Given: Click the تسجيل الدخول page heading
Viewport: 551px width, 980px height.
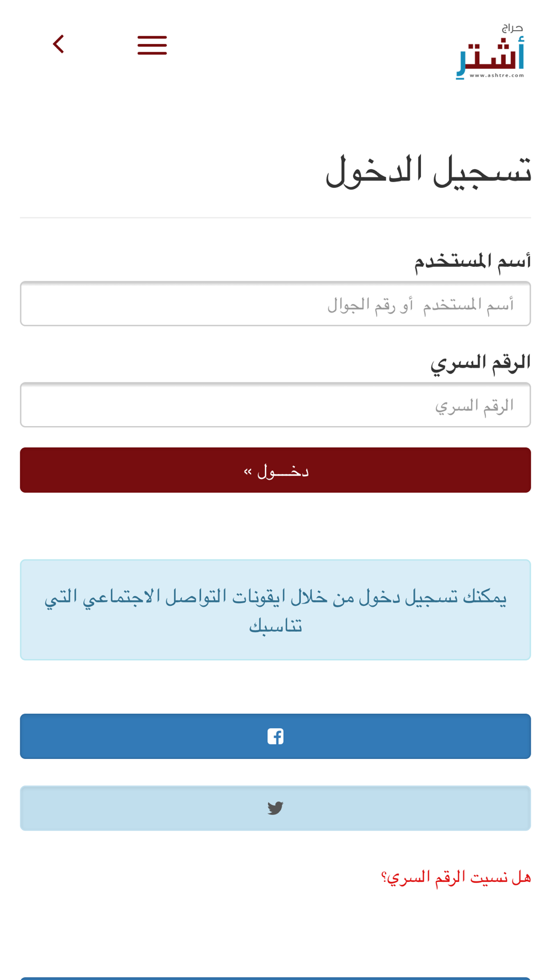Looking at the screenshot, I should point(429,170).
